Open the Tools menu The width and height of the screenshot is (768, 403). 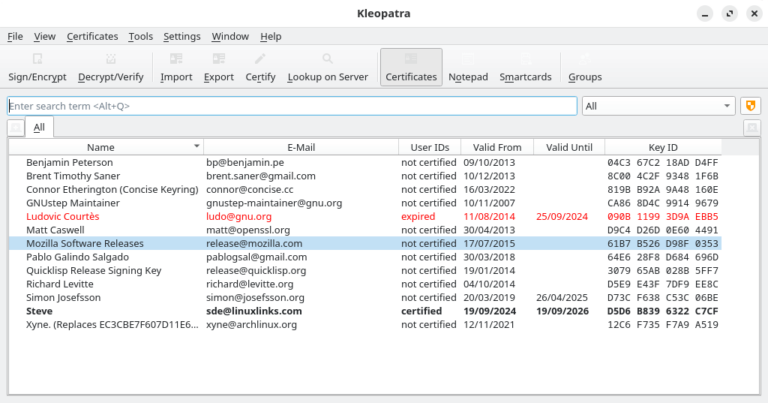pyautogui.click(x=141, y=36)
